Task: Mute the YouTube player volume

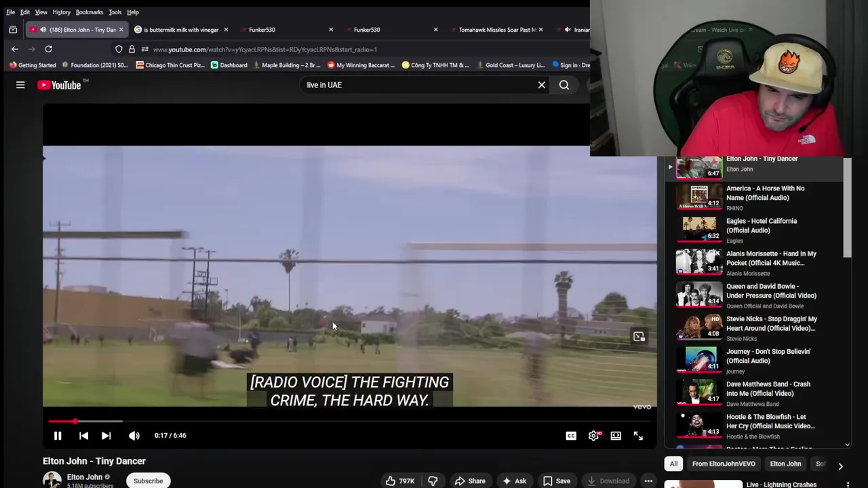Action: pyautogui.click(x=134, y=436)
